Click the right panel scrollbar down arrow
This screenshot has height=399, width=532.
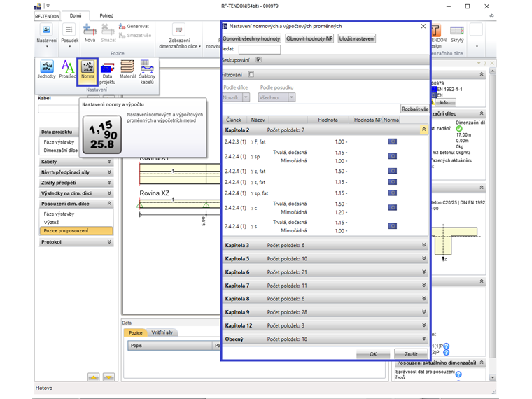point(493,377)
